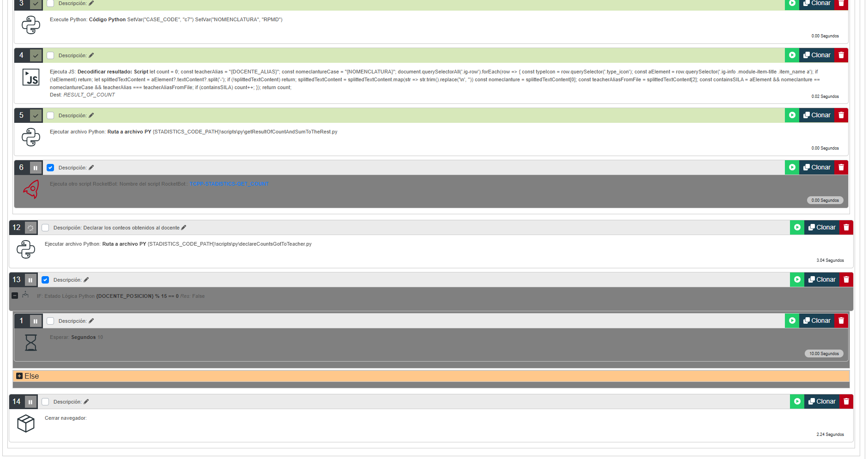
Task: Uncheck the checkbox on step 13
Action: point(45,280)
